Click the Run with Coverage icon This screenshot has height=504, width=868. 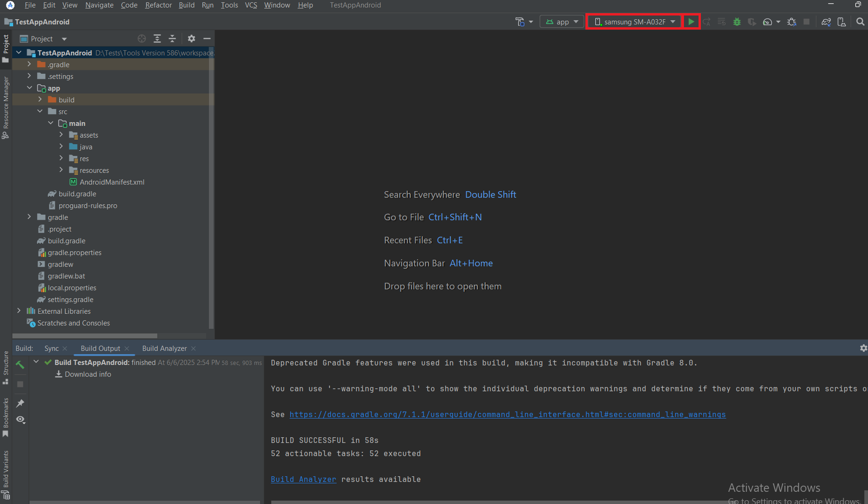coord(752,22)
